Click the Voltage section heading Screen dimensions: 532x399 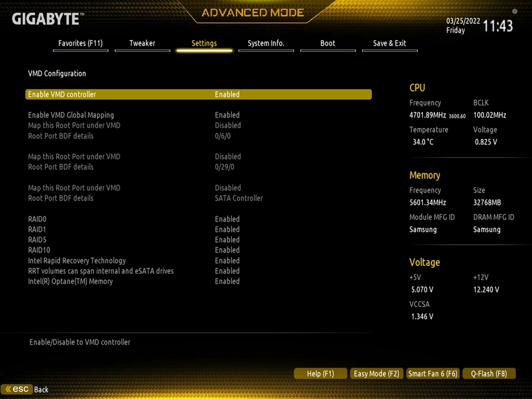pos(424,262)
